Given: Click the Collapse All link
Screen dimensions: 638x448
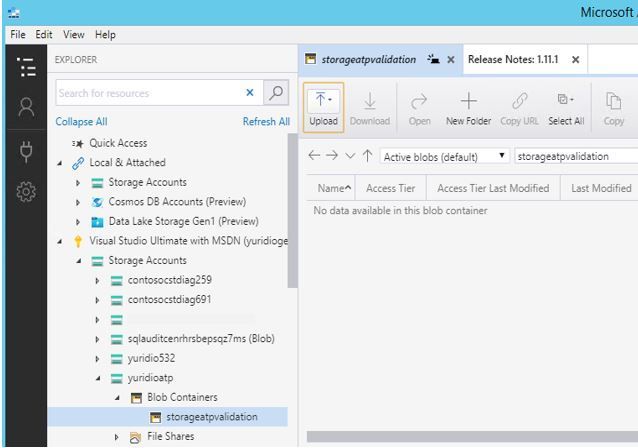Looking at the screenshot, I should (x=81, y=122).
